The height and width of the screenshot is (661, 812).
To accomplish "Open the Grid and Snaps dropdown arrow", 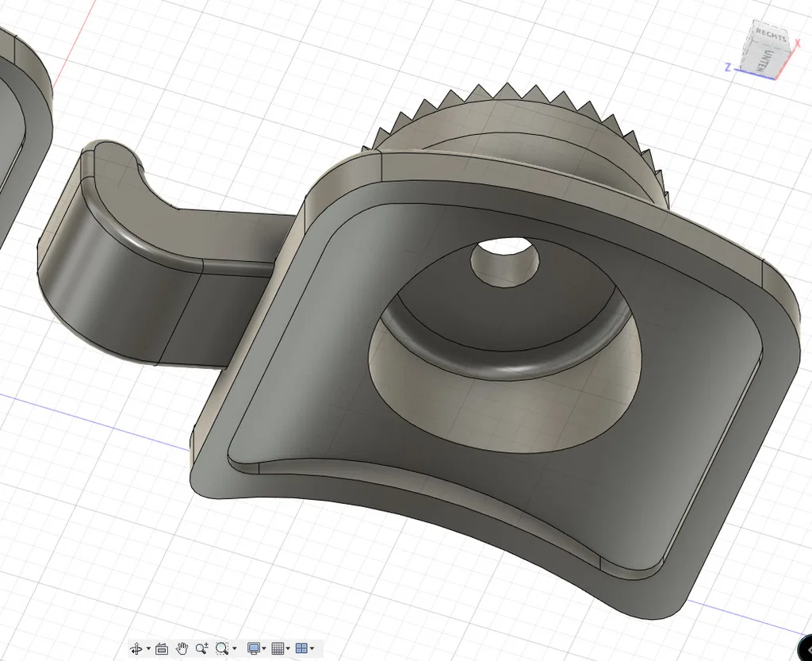I will [288, 648].
